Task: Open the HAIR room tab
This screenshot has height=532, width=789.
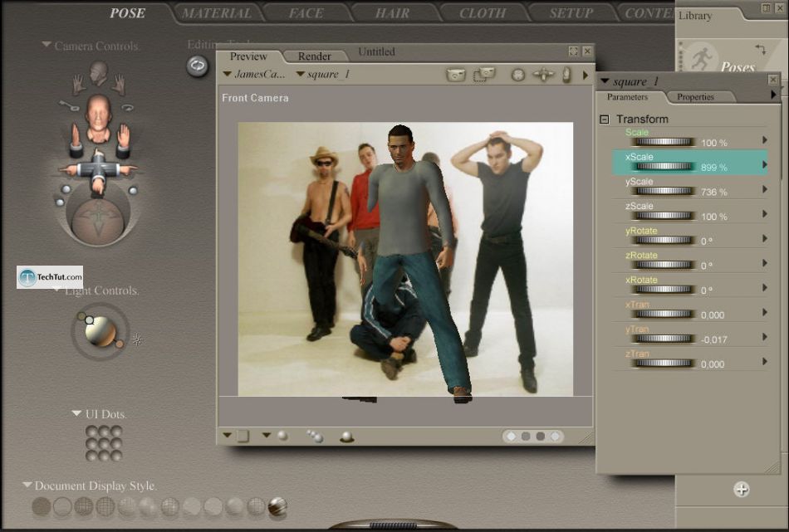Action: pos(393,13)
